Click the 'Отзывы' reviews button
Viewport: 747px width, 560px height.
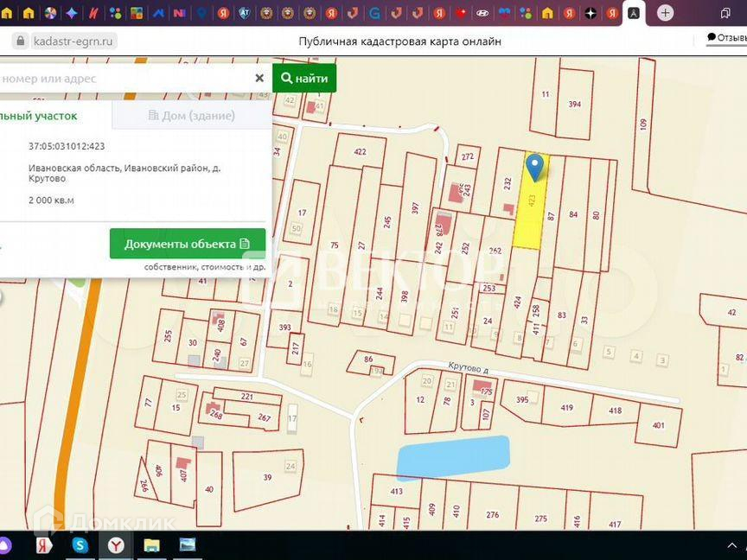click(726, 38)
